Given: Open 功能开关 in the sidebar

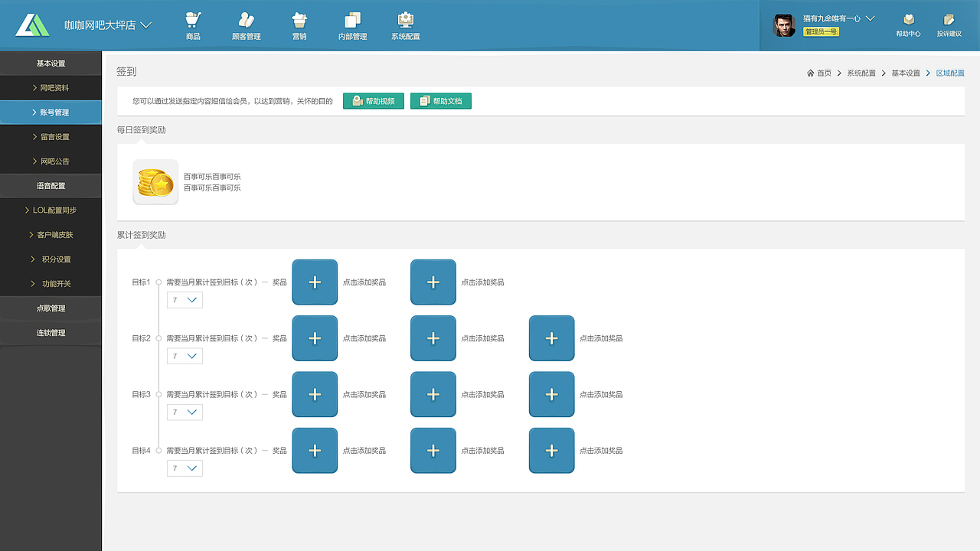Looking at the screenshot, I should 51,284.
